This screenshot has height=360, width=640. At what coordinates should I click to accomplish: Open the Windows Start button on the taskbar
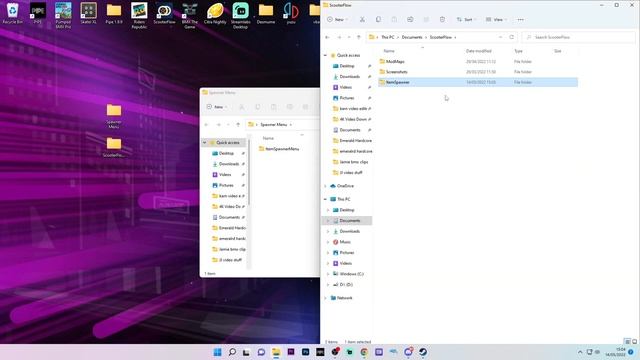(218, 352)
